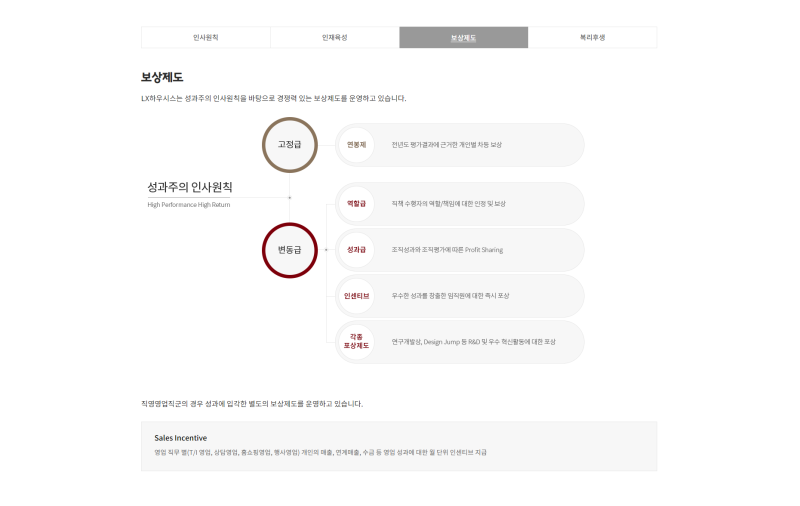Viewport: 800px width, 506px height.
Task: Click the Design Jump R&D description text
Action: click(x=473, y=342)
